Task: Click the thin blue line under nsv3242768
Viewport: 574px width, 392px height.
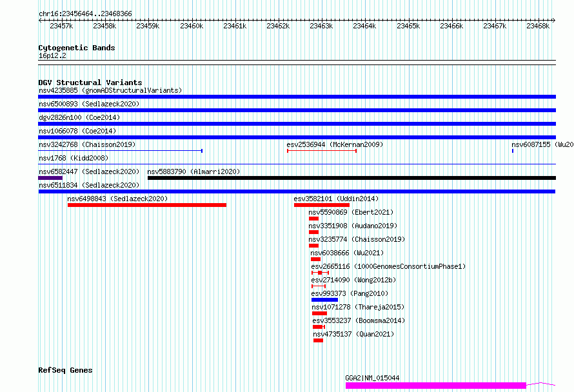Action: click(120, 151)
